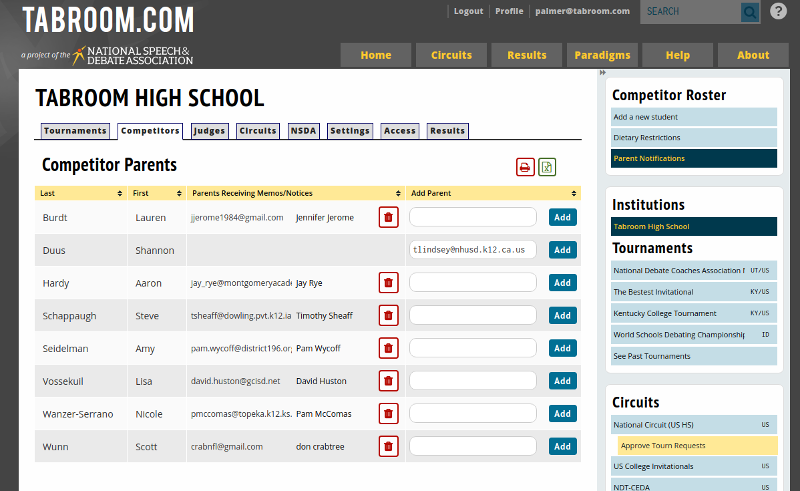Click the green Excel export icon
This screenshot has height=491, width=800.
pos(547,167)
